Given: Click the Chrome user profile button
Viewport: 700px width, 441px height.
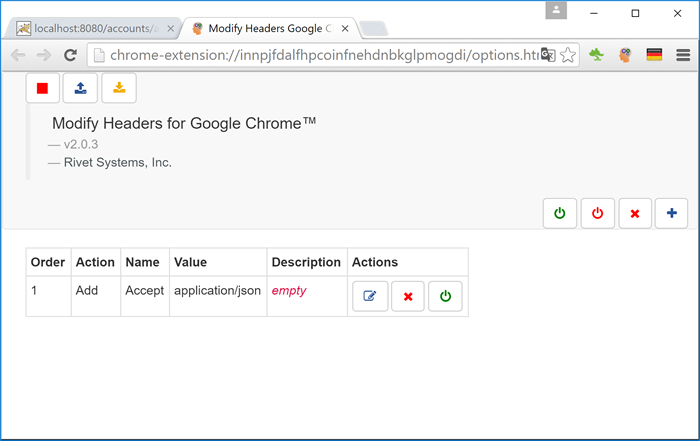Looking at the screenshot, I should pyautogui.click(x=556, y=10).
